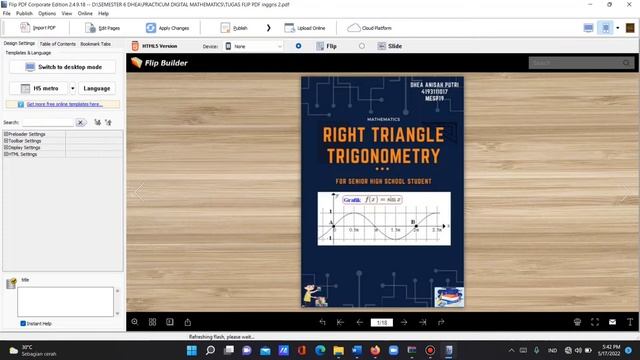Toggle the Instant Help checkbox
This screenshot has height=360, width=640.
point(23,323)
